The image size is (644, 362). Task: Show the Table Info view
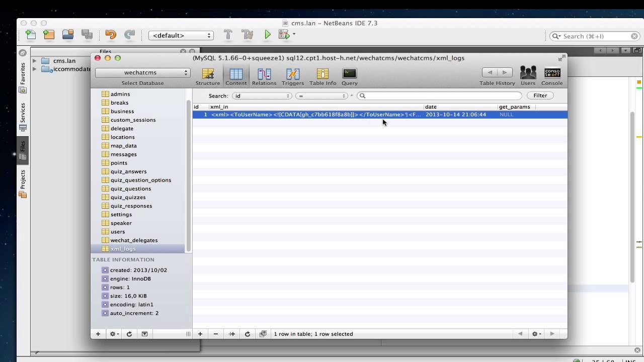pyautogui.click(x=323, y=76)
